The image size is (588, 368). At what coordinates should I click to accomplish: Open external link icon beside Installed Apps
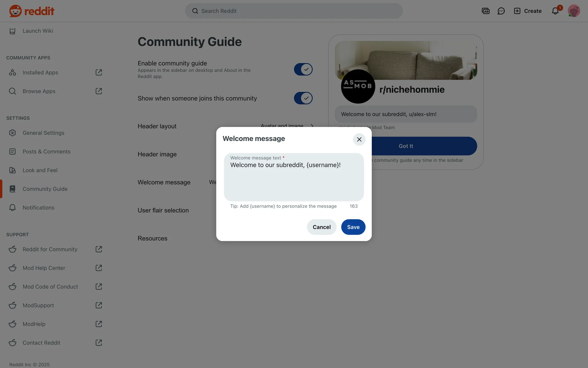[x=99, y=72]
